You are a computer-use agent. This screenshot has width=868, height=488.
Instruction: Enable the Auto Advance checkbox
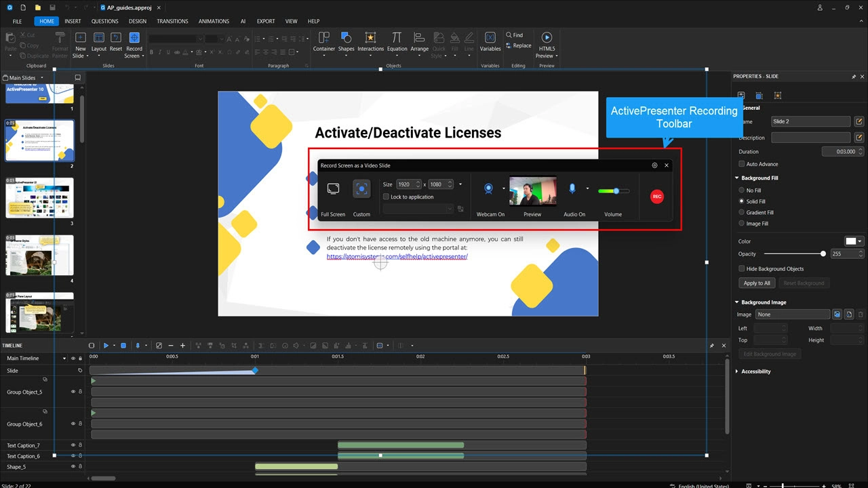[x=741, y=164]
